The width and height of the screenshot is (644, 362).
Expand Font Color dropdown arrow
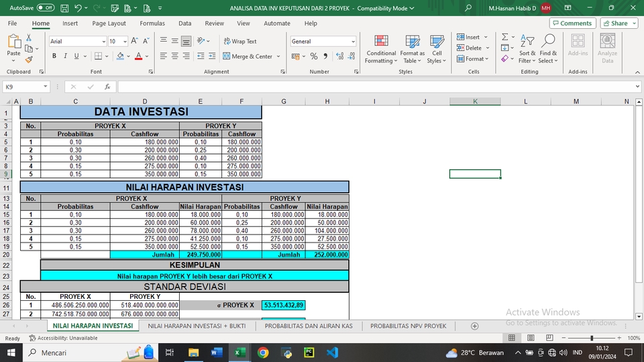pyautogui.click(x=147, y=56)
